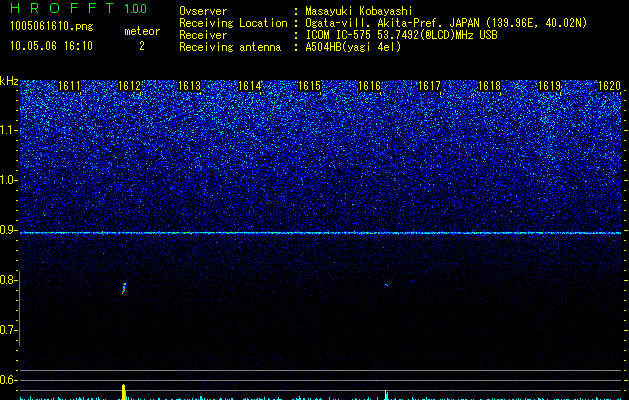Click the Receiver label
Viewport: 629px width, 400px height.
pyautogui.click(x=203, y=35)
